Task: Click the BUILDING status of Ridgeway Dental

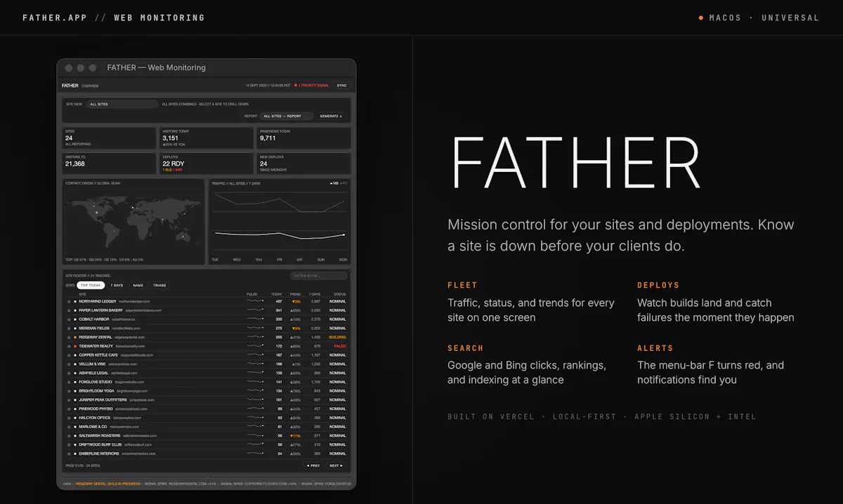Action: click(x=338, y=337)
